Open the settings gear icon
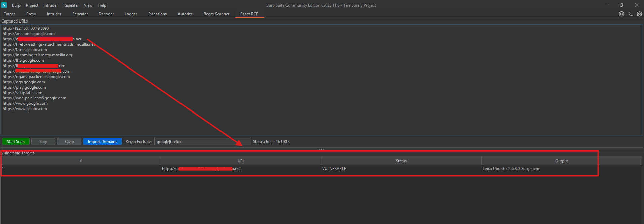 click(639, 14)
